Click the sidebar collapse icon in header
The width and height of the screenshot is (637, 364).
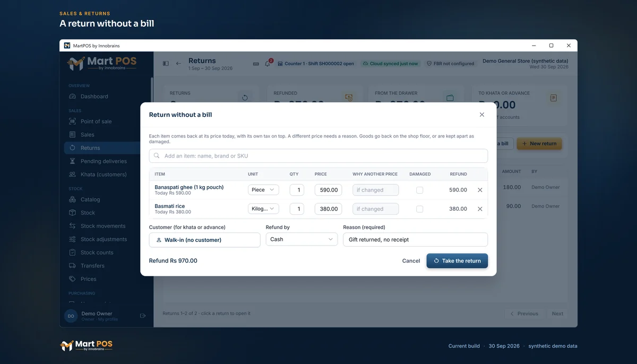point(166,64)
